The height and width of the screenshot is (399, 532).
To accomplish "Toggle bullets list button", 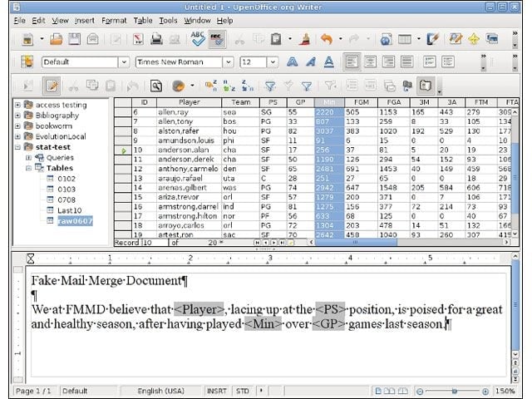I will tap(448, 62).
